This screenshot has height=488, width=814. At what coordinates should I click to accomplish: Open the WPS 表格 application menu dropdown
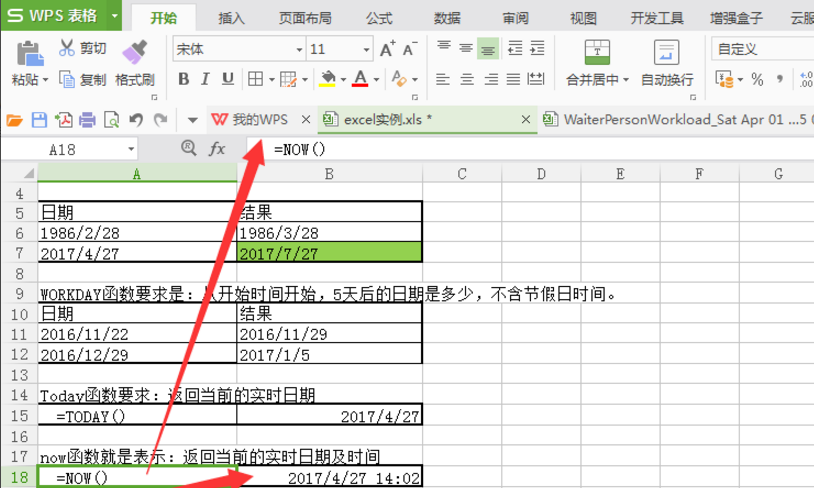click(115, 16)
